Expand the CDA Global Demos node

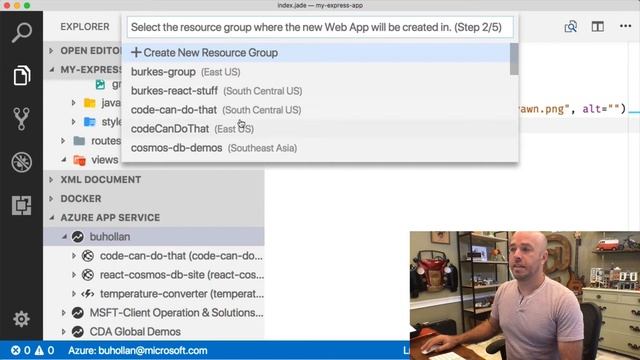63,332
